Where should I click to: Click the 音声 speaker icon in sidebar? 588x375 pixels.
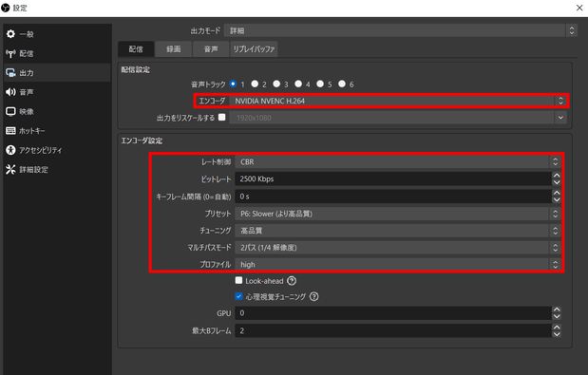coord(10,92)
